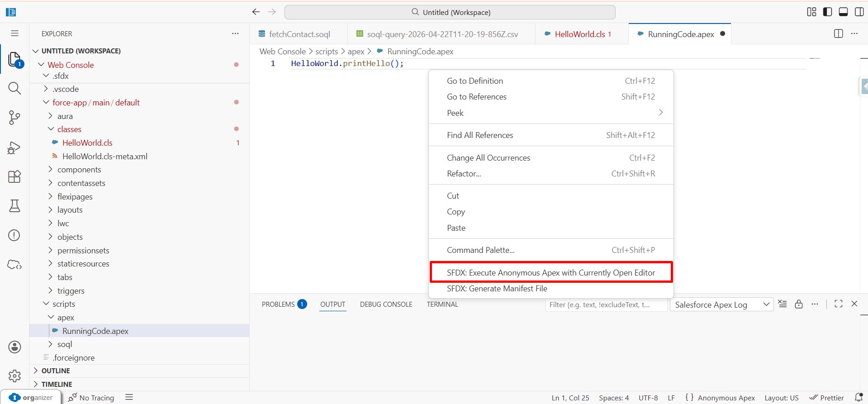
Task: Click the Ln 1, Col 25 status item
Action: 570,398
